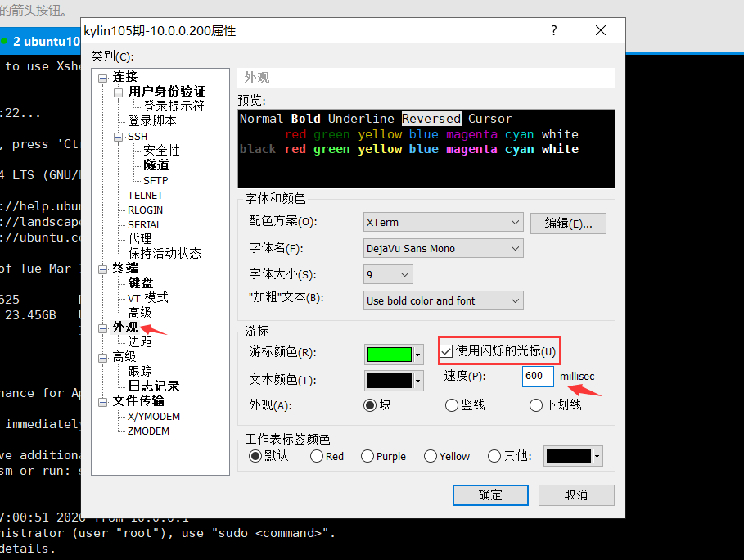Select the Purple tab color radio

[x=367, y=456]
